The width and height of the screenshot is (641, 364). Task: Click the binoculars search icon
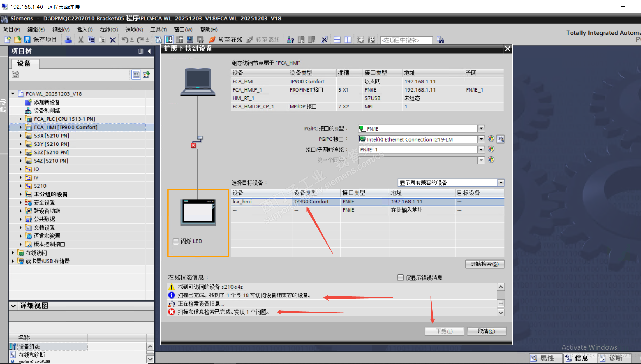click(x=440, y=40)
